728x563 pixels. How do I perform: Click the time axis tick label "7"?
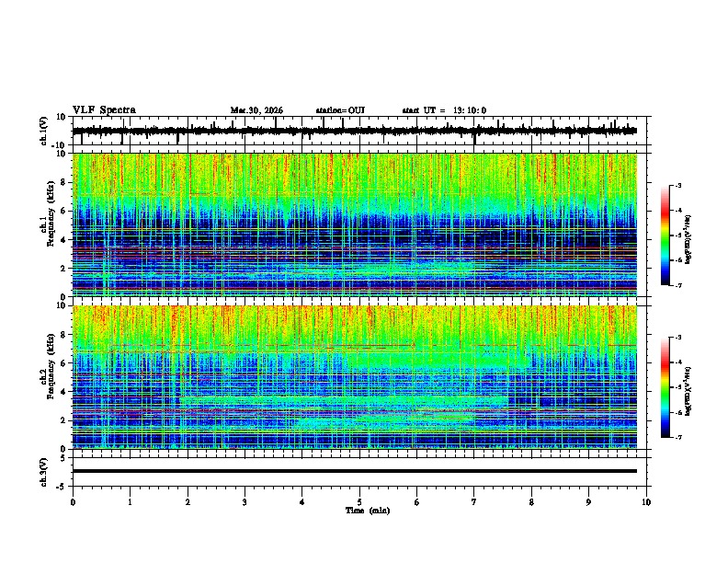pos(474,502)
